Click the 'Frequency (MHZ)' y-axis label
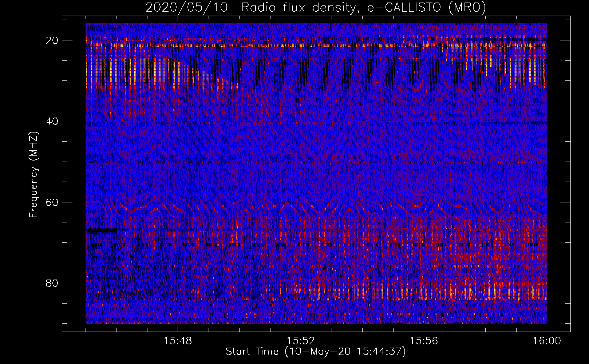The image size is (589, 364). click(33, 175)
